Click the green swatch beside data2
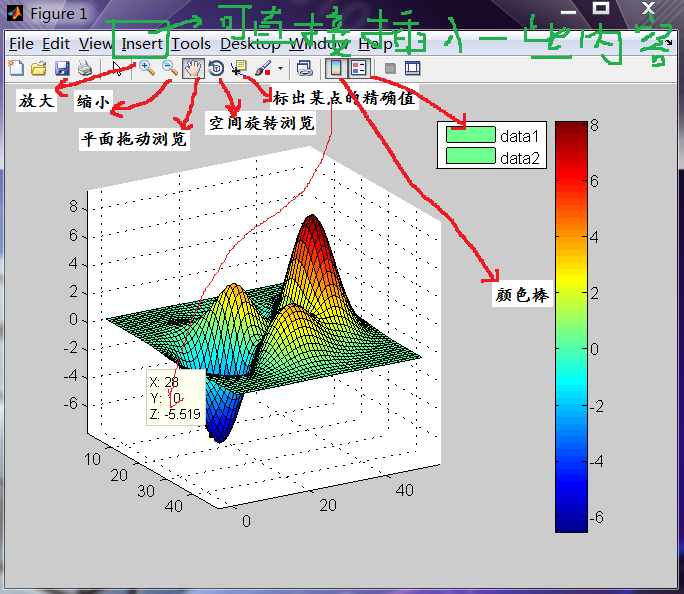 click(x=471, y=156)
